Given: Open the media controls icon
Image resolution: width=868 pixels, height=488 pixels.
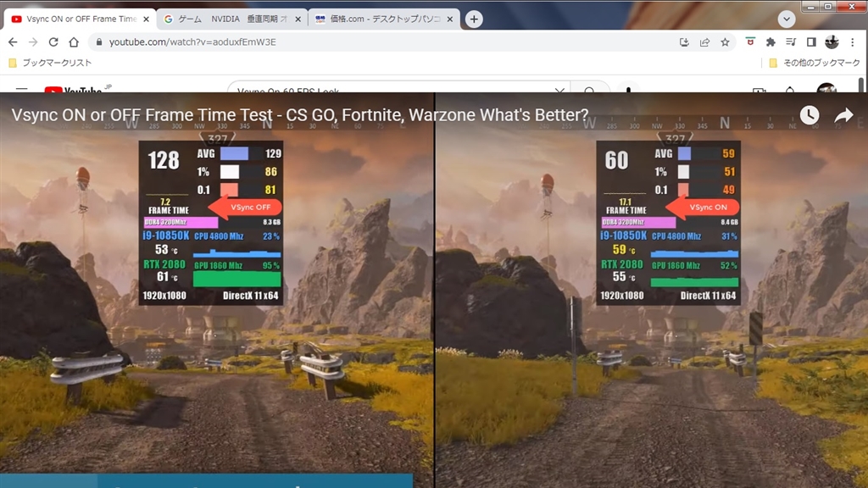Looking at the screenshot, I should 791,42.
